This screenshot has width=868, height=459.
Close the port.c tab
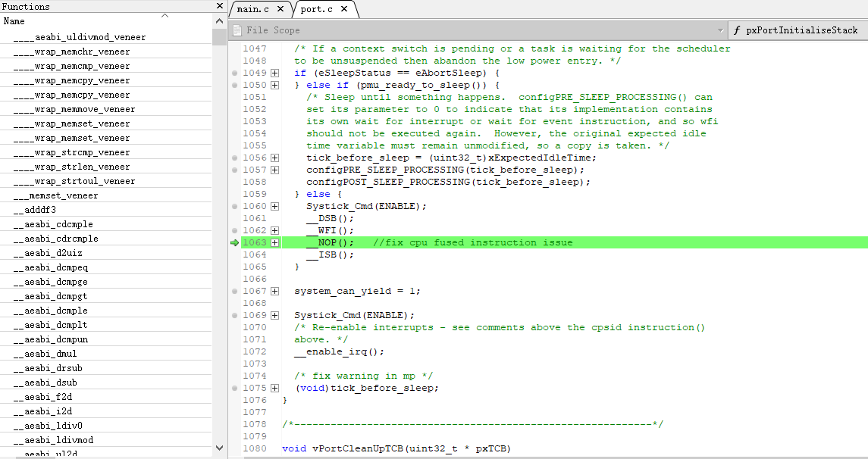click(x=344, y=9)
